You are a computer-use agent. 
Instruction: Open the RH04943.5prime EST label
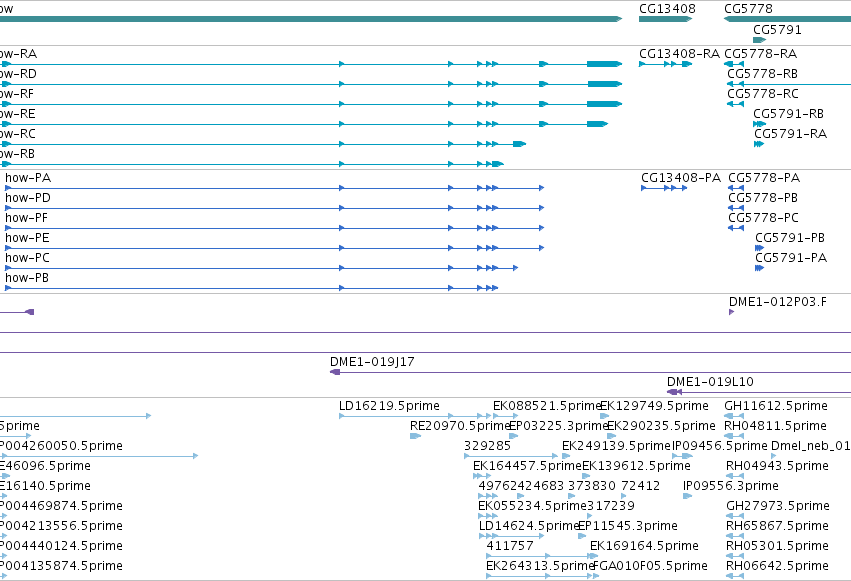point(777,466)
